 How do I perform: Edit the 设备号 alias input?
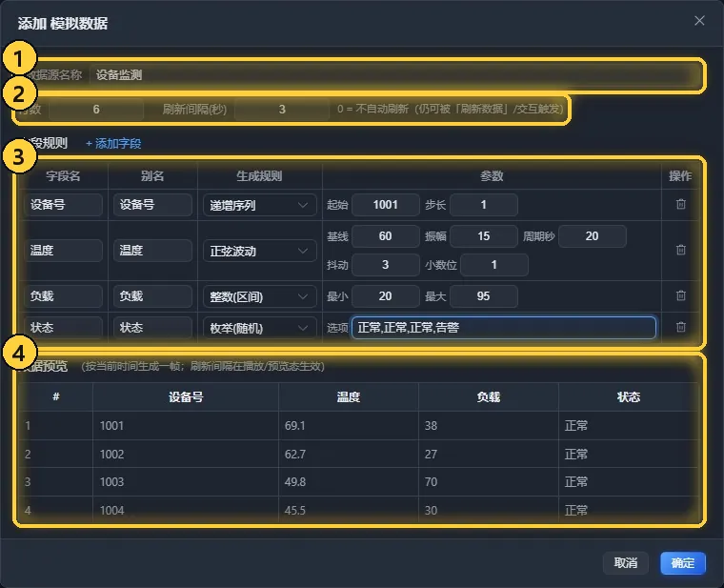pyautogui.click(x=152, y=205)
